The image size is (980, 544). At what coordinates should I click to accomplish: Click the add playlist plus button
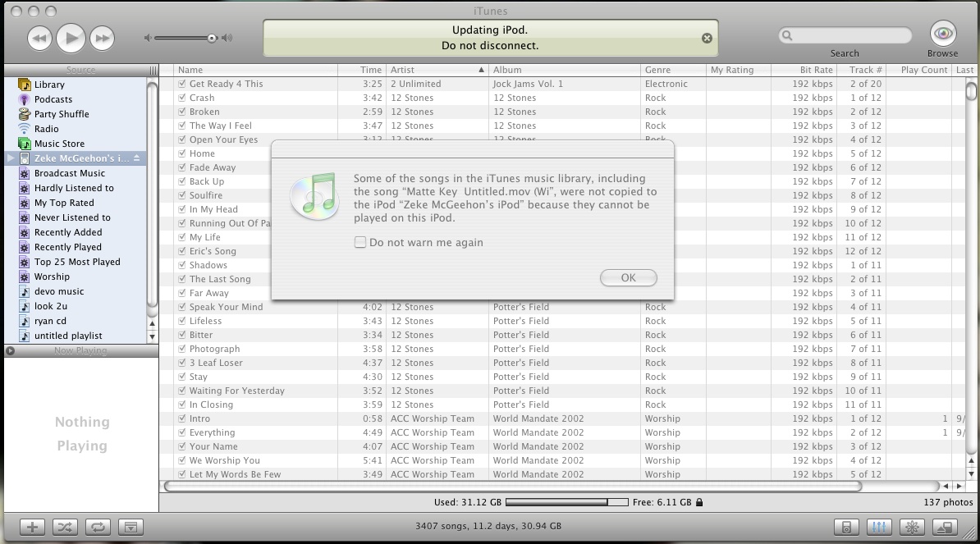(32, 527)
